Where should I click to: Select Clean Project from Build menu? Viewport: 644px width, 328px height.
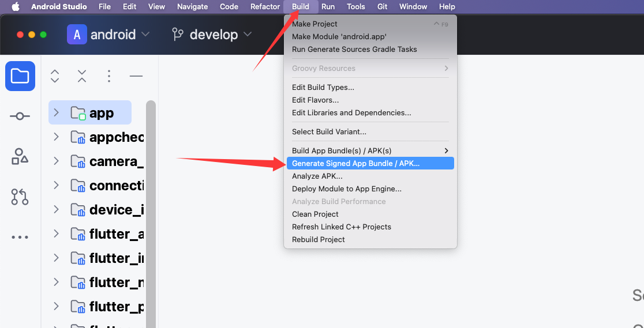(315, 214)
